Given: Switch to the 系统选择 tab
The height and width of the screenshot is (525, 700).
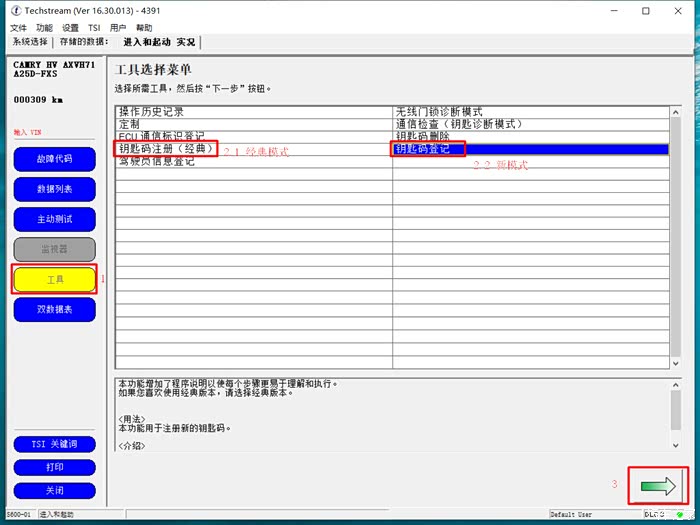Looking at the screenshot, I should (30, 42).
